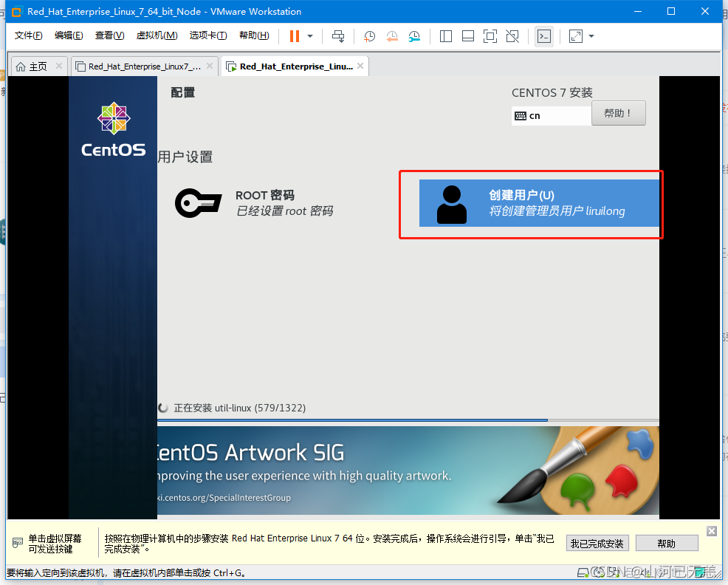Click the root password key icon
Image resolution: width=728 pixels, height=585 pixels.
coord(198,203)
